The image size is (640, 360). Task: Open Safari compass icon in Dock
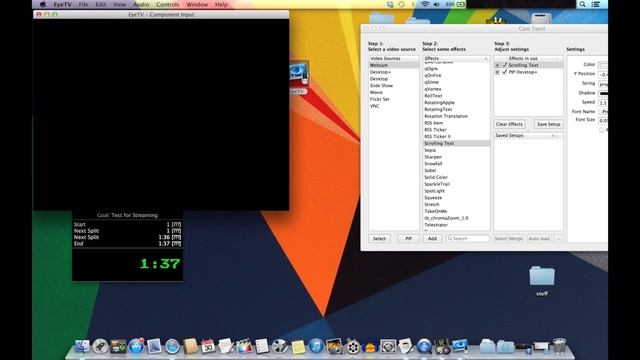172,347
